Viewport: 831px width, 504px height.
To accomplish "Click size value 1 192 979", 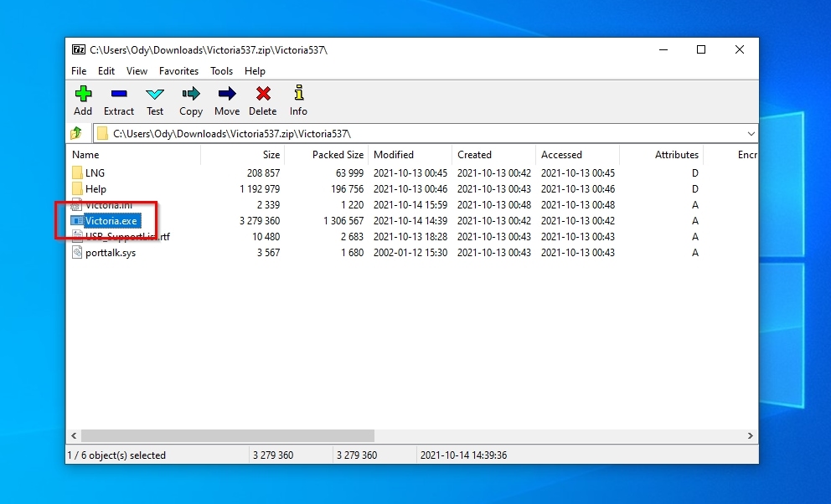I will (260, 189).
